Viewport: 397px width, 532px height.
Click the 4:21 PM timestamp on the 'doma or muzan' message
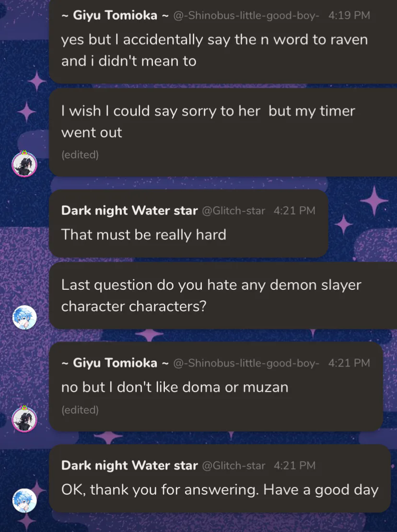pyautogui.click(x=349, y=363)
